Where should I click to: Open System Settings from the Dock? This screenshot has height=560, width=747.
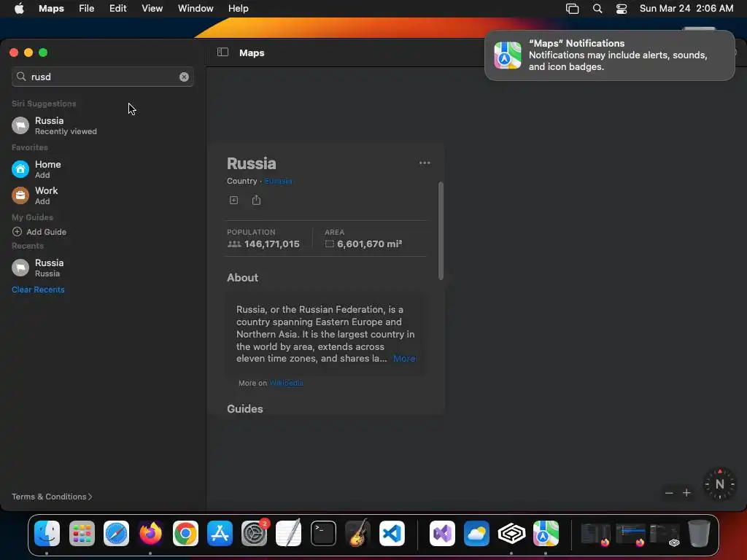pos(255,533)
